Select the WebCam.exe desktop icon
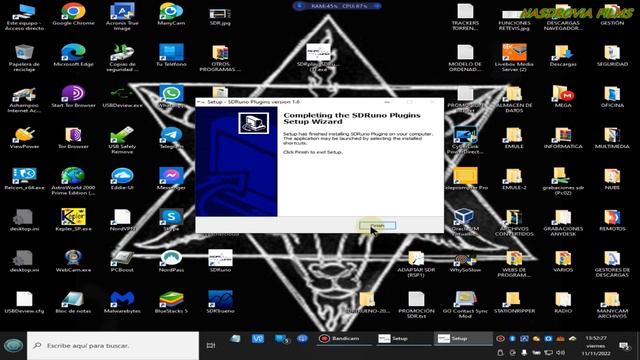Screen dimensions: 640x360 click(x=73, y=261)
